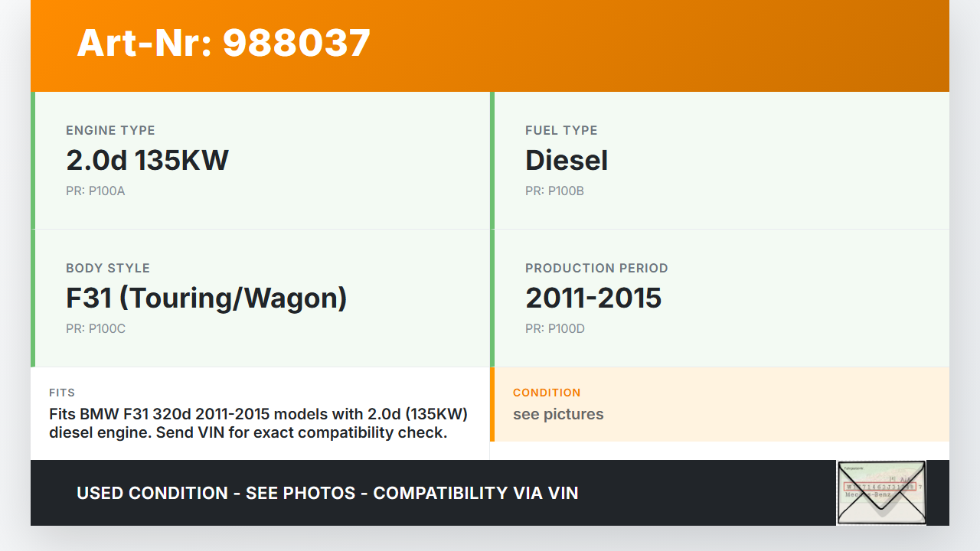Click the PR: P100A code
Screen dimensions: 980x551
coord(95,191)
